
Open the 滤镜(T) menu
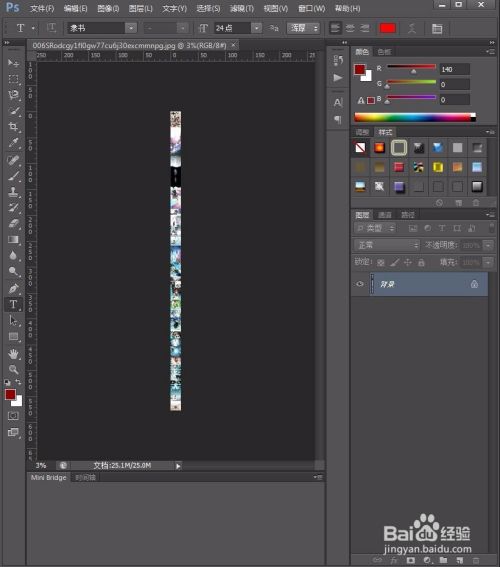(242, 8)
